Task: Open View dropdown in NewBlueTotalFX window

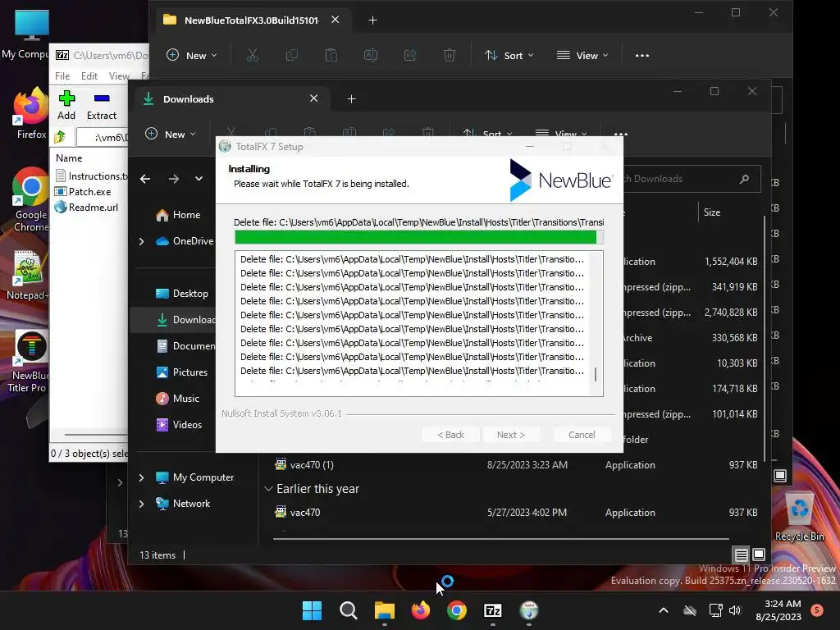Action: (582, 55)
